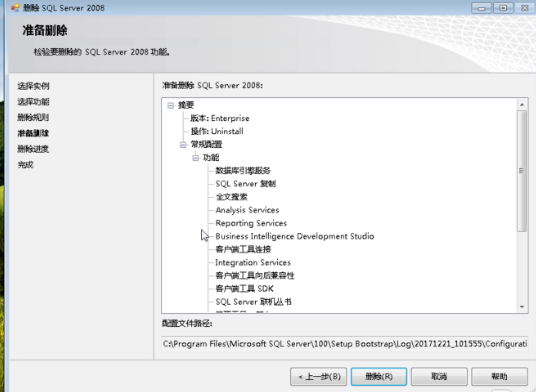Screen dimensions: 536x392
Task: Select the 删除规则 step in sidebar
Action: [33, 118]
